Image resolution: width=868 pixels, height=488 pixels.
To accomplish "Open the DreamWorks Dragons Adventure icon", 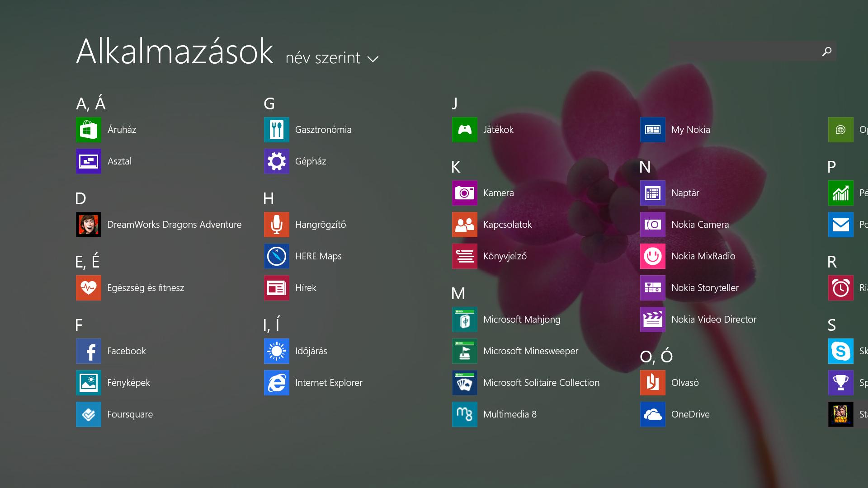I will pyautogui.click(x=89, y=225).
